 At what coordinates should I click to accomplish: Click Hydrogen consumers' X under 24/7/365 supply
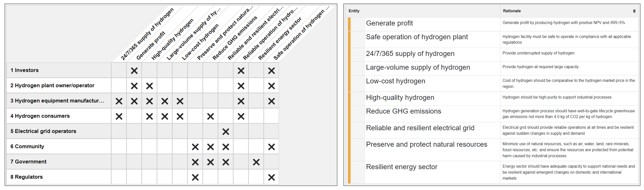pyautogui.click(x=119, y=116)
